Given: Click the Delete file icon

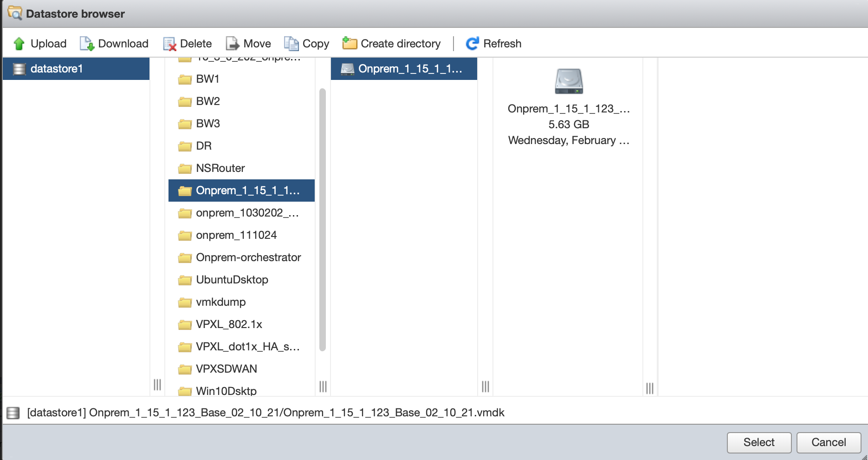Looking at the screenshot, I should (x=169, y=44).
